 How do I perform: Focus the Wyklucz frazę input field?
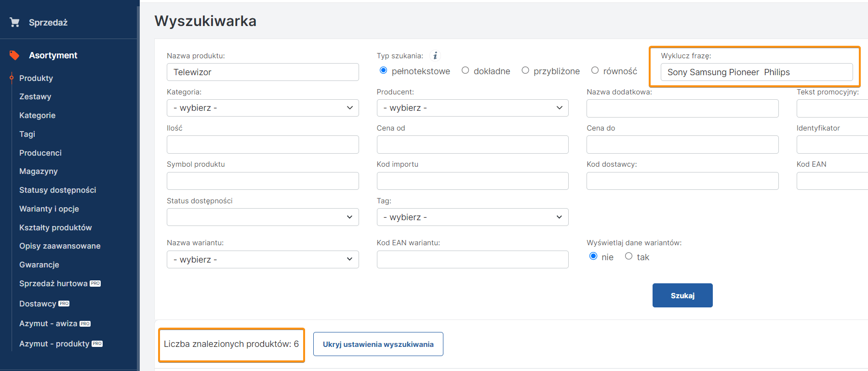(756, 72)
